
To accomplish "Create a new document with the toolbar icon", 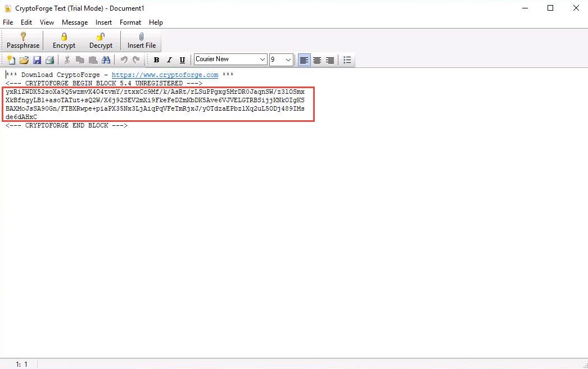I will coord(11,60).
